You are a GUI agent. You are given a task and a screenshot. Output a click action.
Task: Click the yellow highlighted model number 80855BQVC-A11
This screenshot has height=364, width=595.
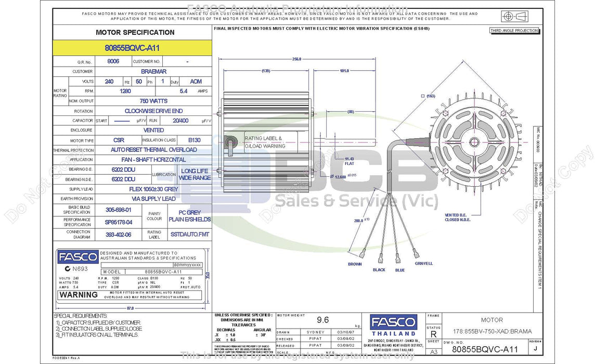(132, 48)
